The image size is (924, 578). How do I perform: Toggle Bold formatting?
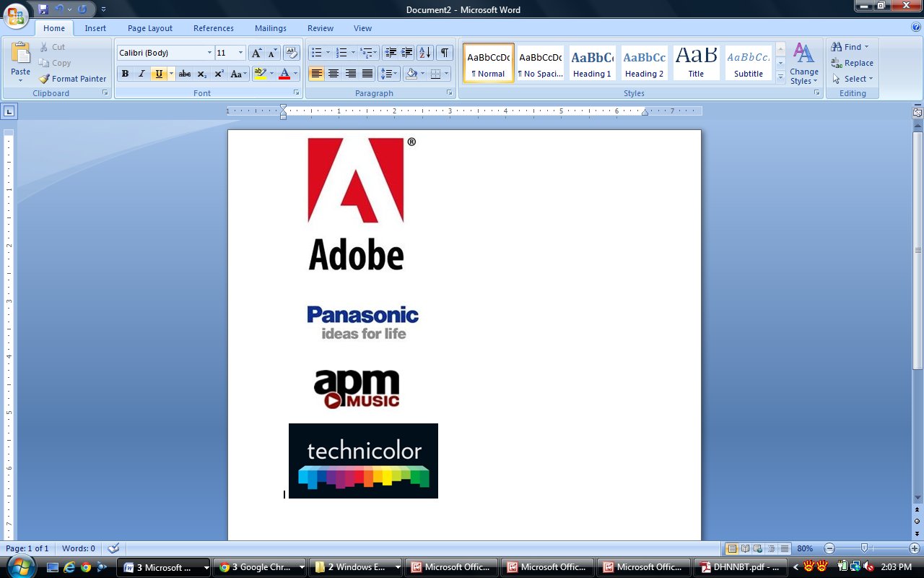[125, 74]
